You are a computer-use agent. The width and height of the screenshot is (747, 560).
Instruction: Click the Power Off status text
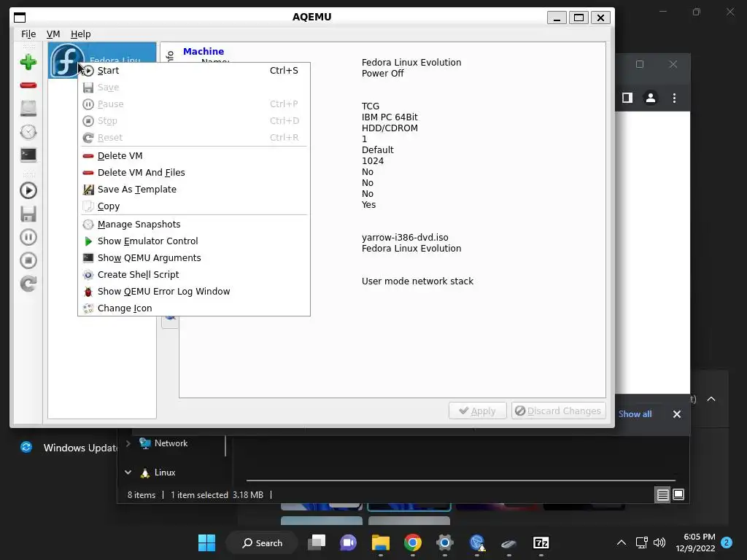(382, 74)
